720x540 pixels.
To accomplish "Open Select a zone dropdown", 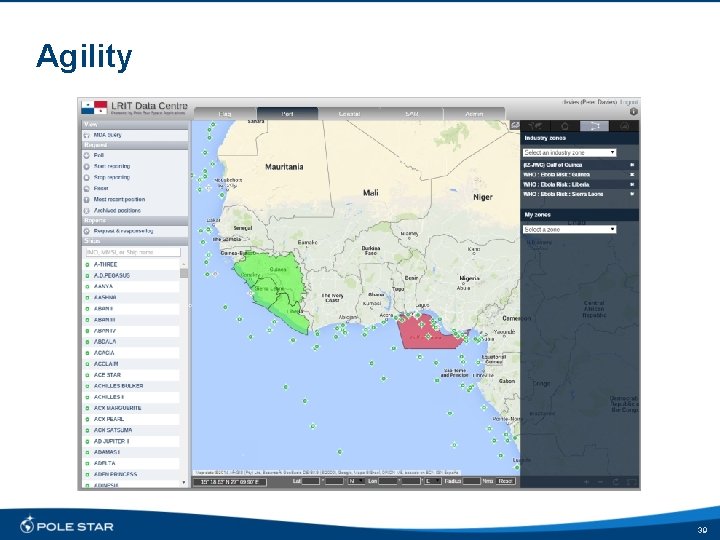I will [x=569, y=229].
